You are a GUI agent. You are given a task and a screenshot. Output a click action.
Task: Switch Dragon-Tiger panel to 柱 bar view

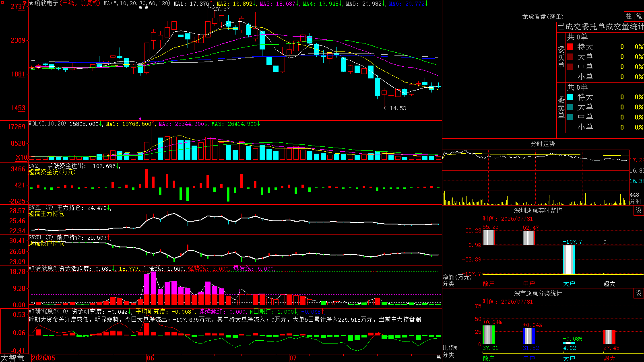tap(629, 16)
